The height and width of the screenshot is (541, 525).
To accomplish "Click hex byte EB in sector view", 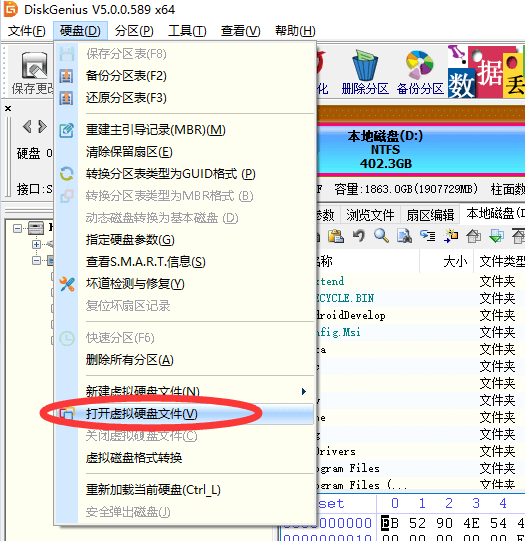I will point(390,523).
